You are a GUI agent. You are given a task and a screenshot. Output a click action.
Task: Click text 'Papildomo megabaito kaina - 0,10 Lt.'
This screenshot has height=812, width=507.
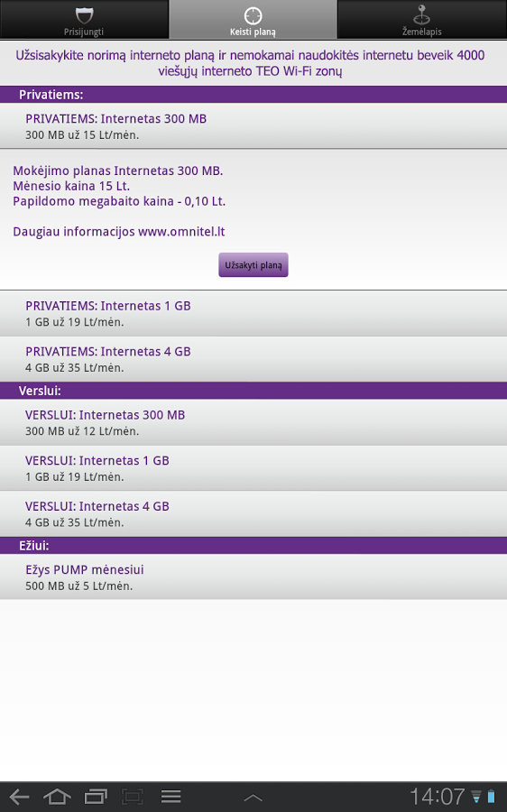tap(119, 201)
